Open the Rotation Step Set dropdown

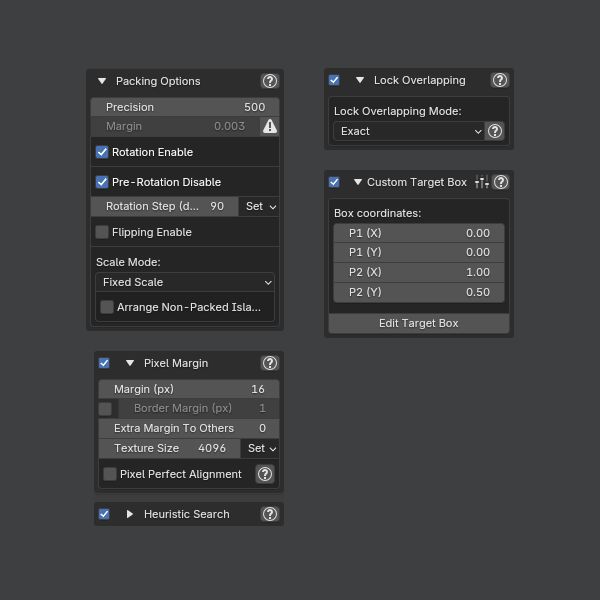[260, 206]
